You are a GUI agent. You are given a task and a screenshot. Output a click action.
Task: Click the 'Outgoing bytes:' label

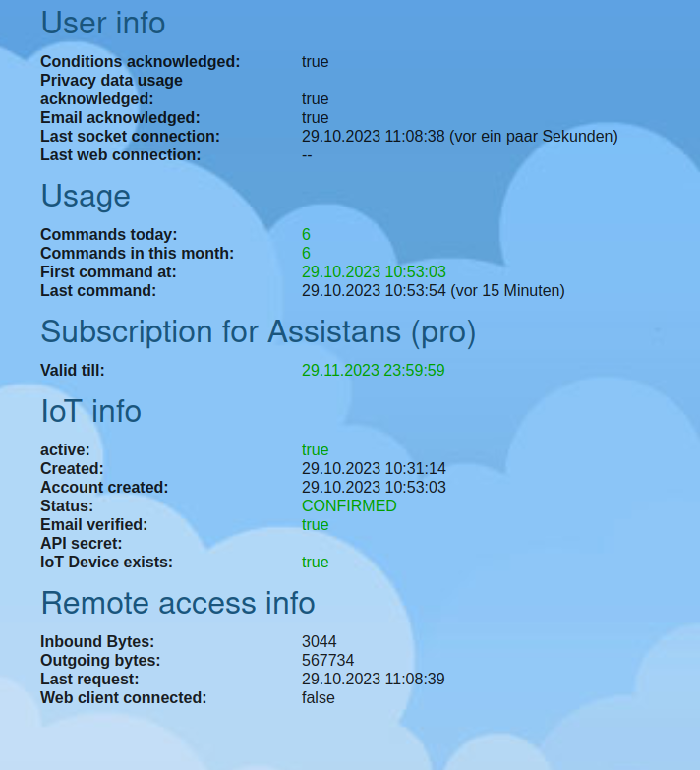click(x=100, y=661)
